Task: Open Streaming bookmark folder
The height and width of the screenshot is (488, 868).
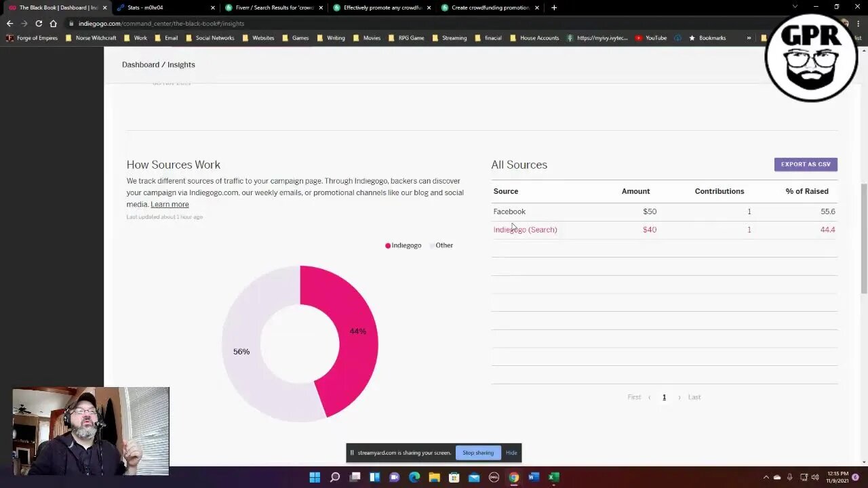Action: click(x=450, y=38)
